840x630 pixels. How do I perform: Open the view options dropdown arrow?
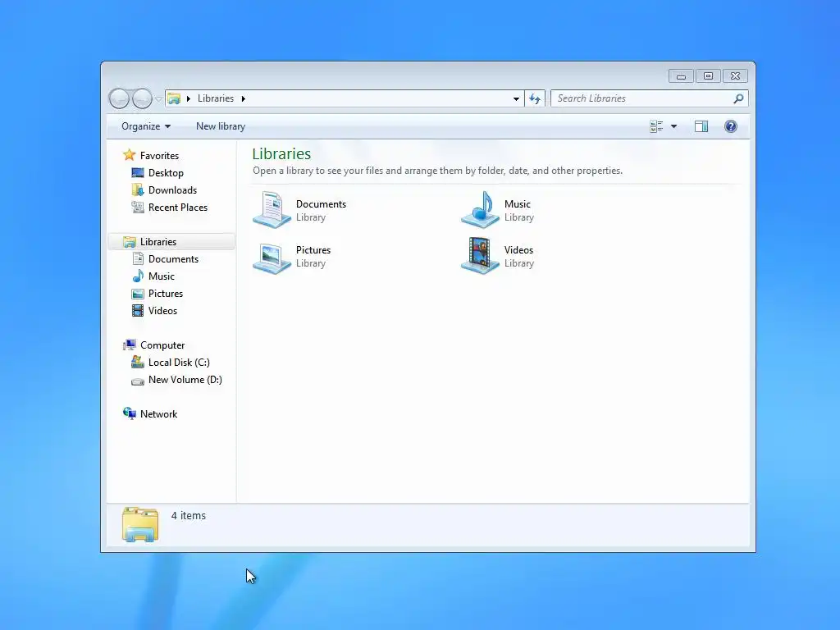click(674, 126)
